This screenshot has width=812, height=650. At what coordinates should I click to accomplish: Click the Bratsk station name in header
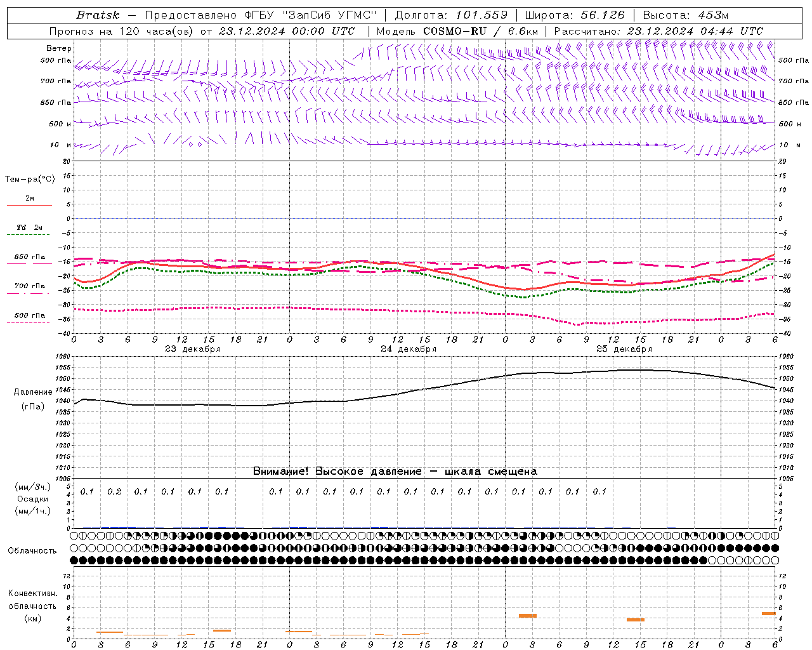[98, 15]
